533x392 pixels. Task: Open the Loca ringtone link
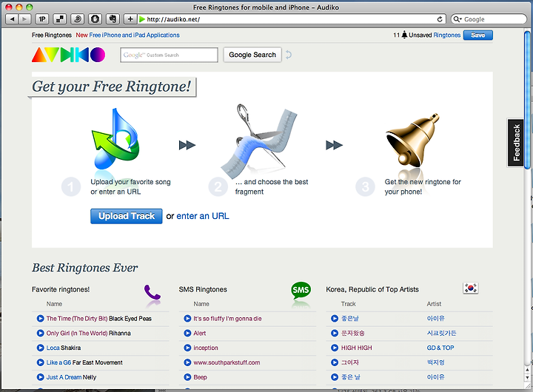coord(53,348)
